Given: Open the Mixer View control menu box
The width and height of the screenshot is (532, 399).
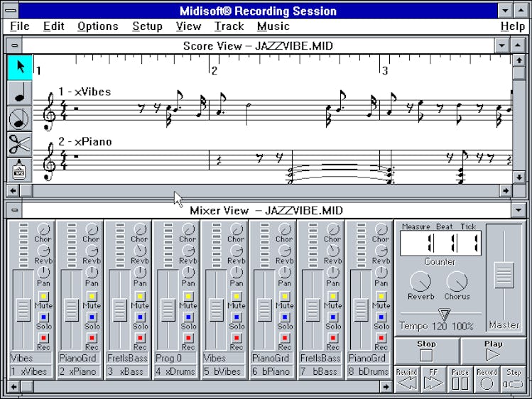Looking at the screenshot, I should pos(14,210).
